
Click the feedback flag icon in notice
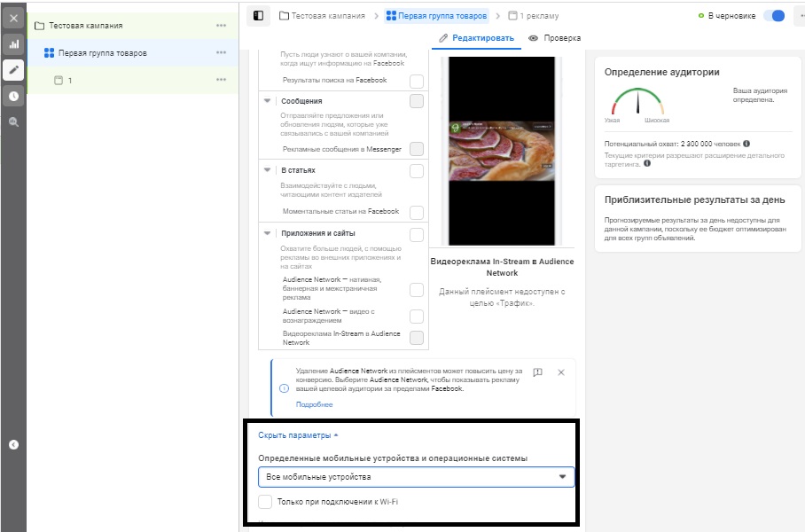(537, 372)
